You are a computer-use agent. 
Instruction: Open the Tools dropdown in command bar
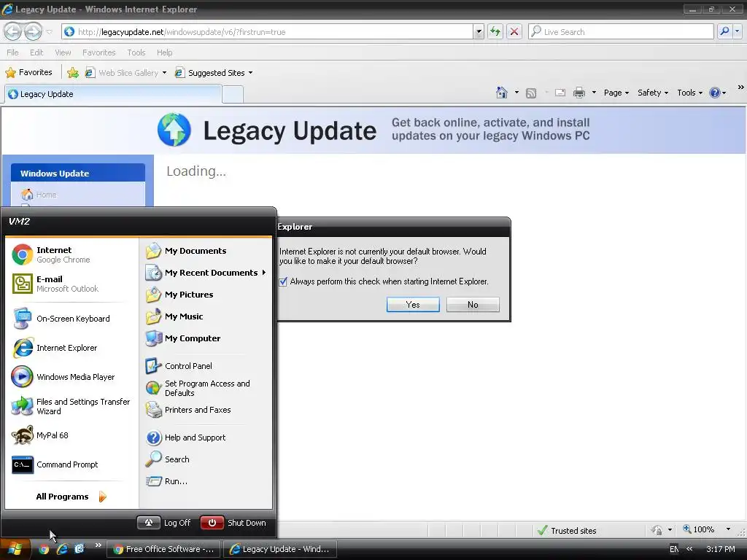pos(689,93)
